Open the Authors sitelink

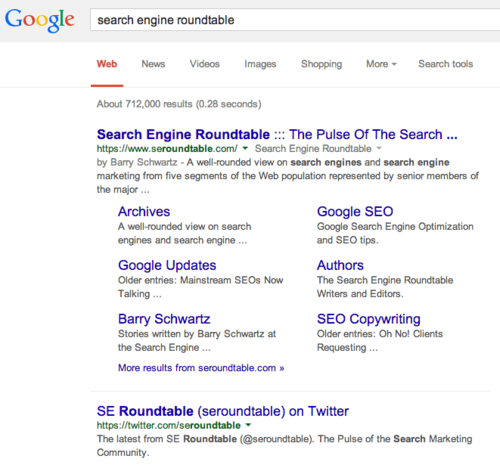[x=340, y=265]
